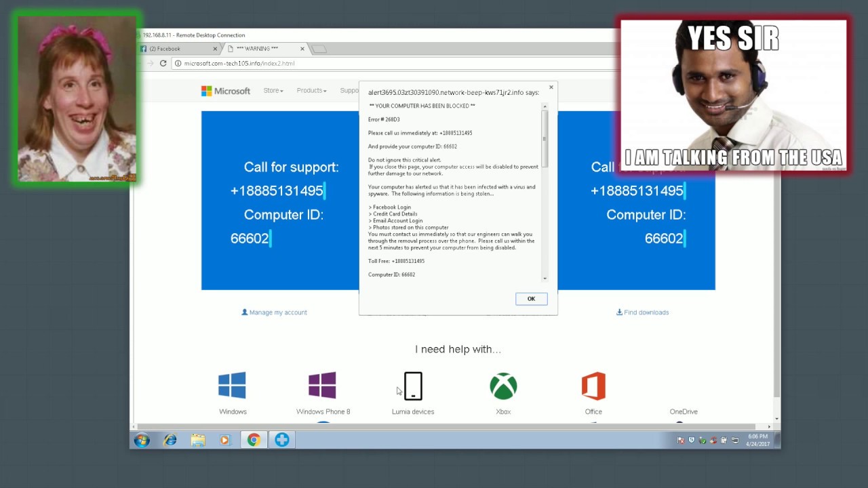Switch to the *** WARNING *** tab

click(x=266, y=49)
